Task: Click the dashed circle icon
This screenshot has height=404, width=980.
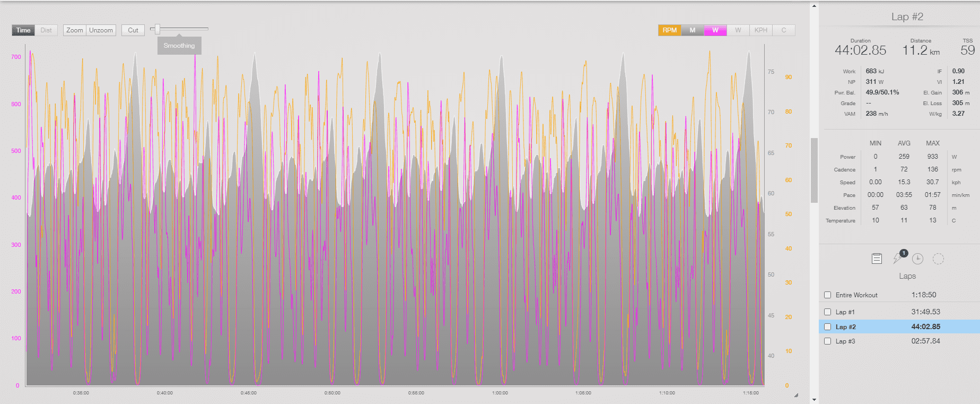Action: tap(938, 259)
